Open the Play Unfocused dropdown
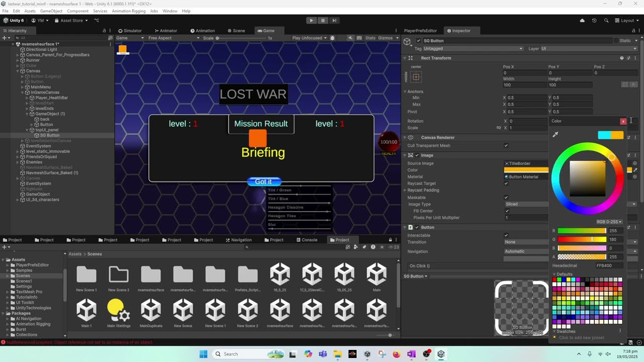 pos(309,38)
